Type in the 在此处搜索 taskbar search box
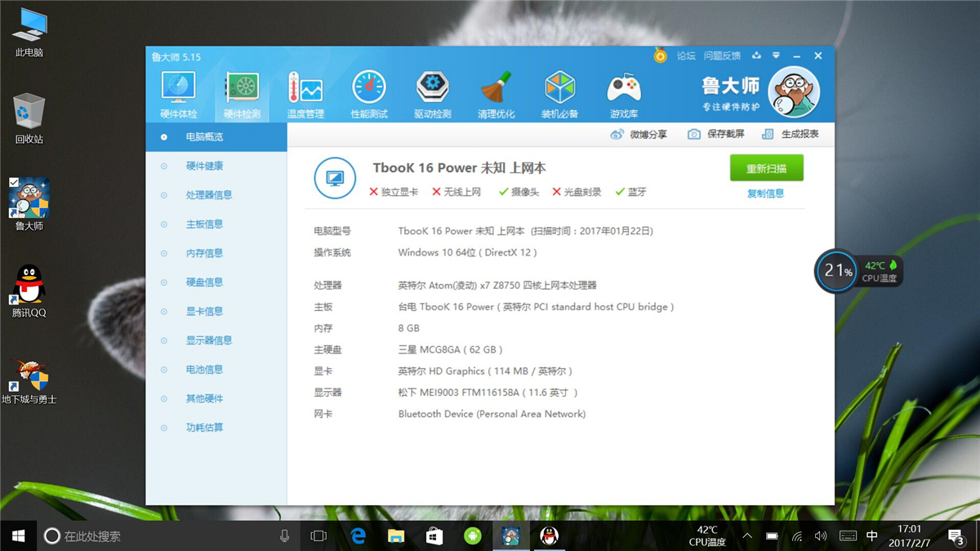Screen dimensions: 980x551 point(163,536)
